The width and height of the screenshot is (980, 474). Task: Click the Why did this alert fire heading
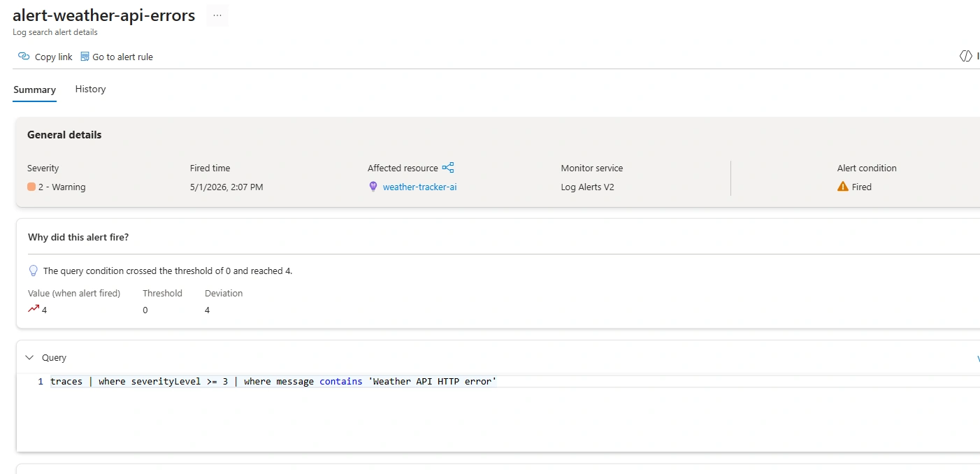click(x=78, y=237)
